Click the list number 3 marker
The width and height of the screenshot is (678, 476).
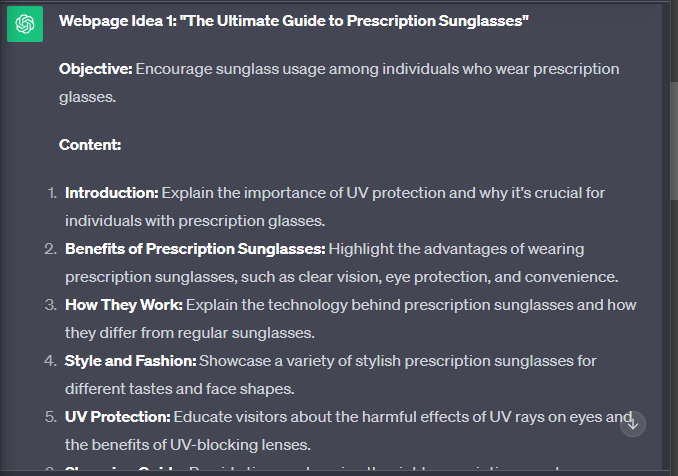click(x=51, y=305)
